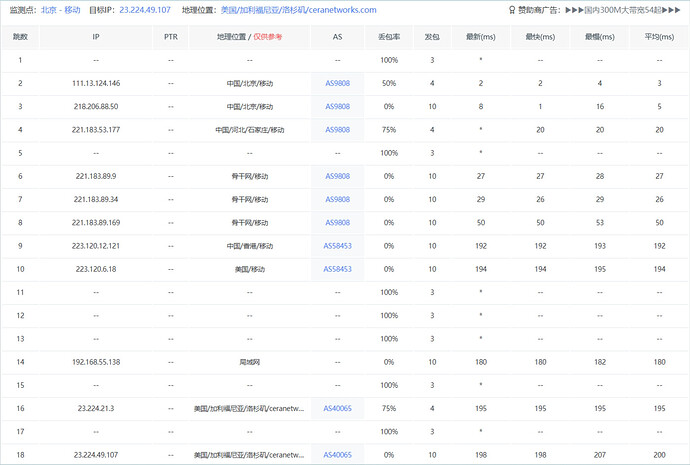Image resolution: width=690 pixels, height=465 pixels.
Task: Open sponsor ad 国内300M大带宽54起
Action: coord(623,10)
